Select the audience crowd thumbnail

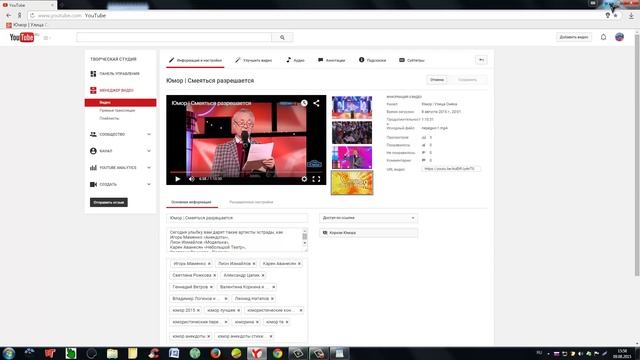pyautogui.click(x=352, y=133)
